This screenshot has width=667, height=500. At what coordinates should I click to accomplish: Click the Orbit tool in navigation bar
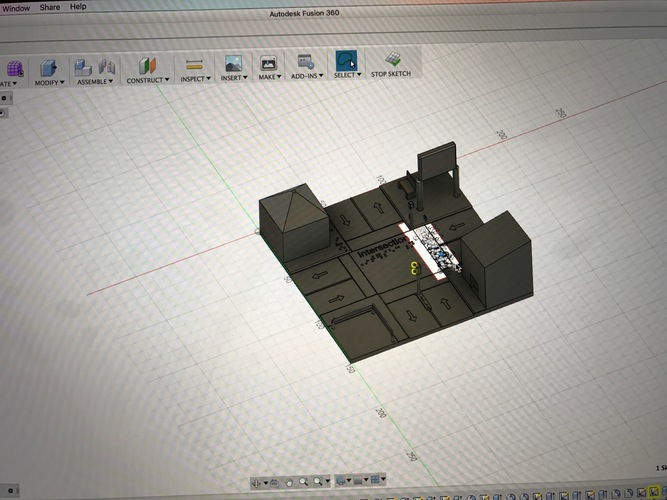[x=257, y=483]
